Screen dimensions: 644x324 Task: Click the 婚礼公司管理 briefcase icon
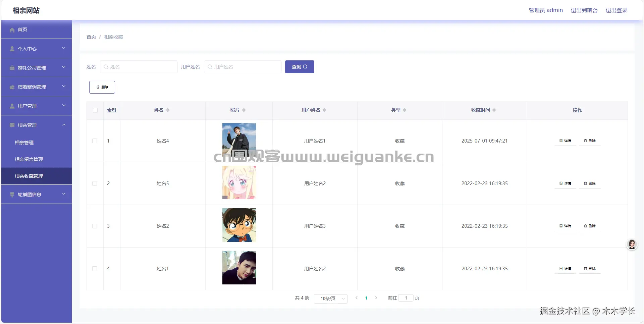pos(12,68)
